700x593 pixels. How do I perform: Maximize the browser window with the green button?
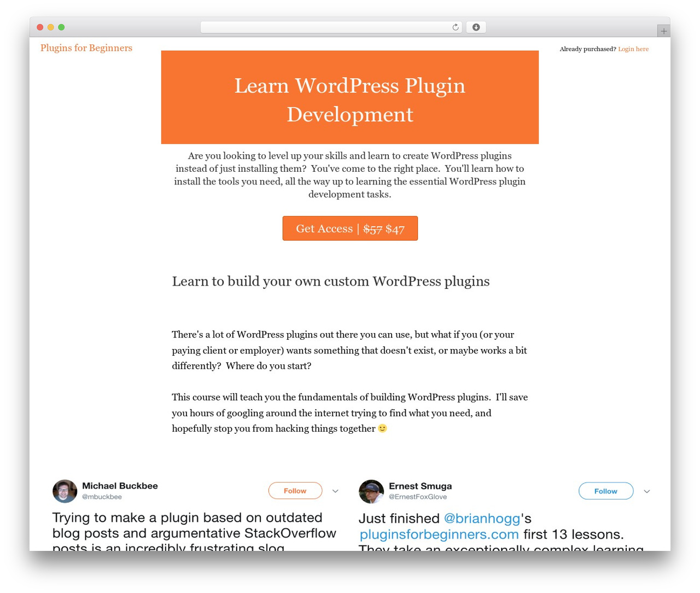[61, 27]
